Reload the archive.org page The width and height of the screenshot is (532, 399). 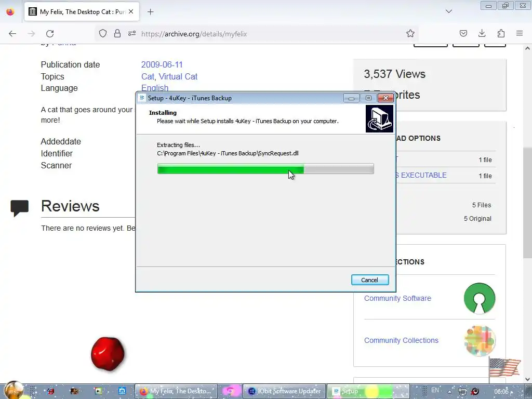(50, 34)
